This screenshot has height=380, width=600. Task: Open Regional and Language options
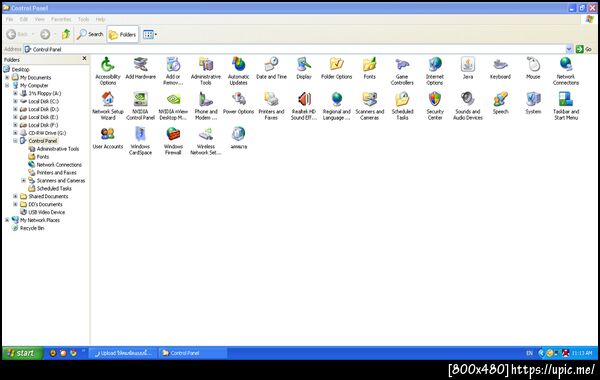coord(336,106)
